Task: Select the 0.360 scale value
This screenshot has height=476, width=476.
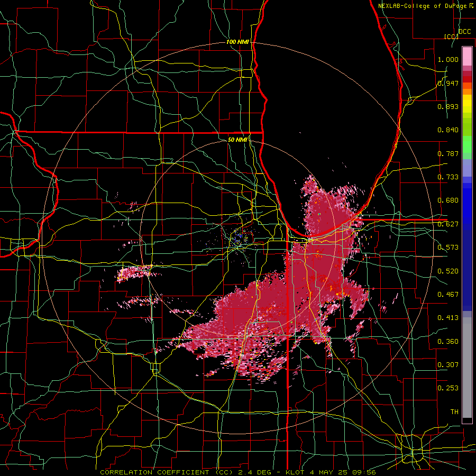Action: click(448, 342)
